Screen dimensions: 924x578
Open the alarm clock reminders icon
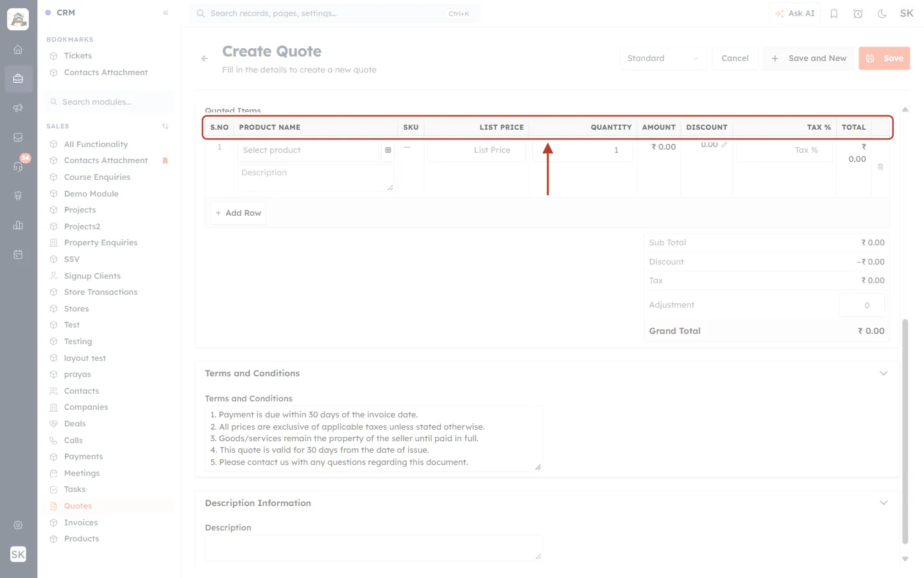(858, 13)
